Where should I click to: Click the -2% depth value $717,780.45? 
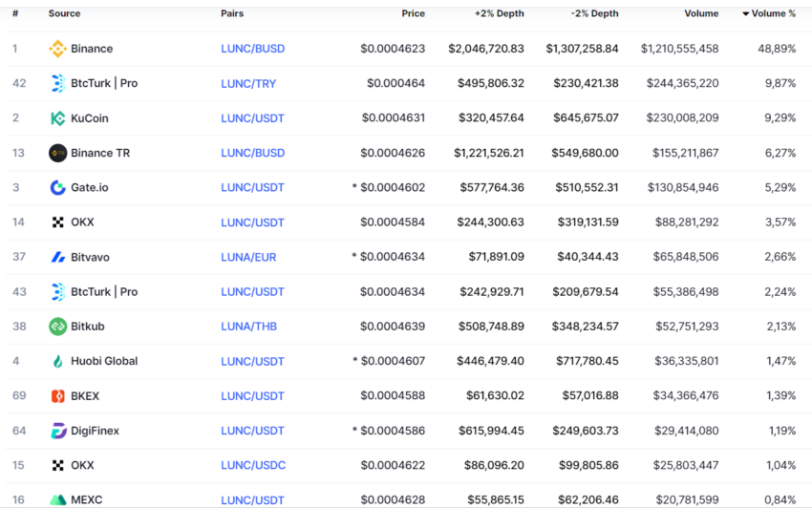click(588, 362)
